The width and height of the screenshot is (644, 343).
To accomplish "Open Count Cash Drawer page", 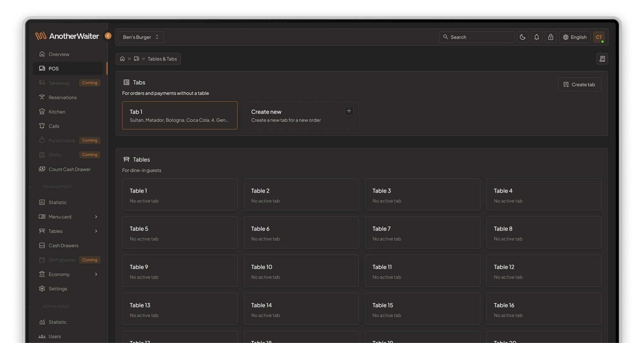I will tap(68, 169).
